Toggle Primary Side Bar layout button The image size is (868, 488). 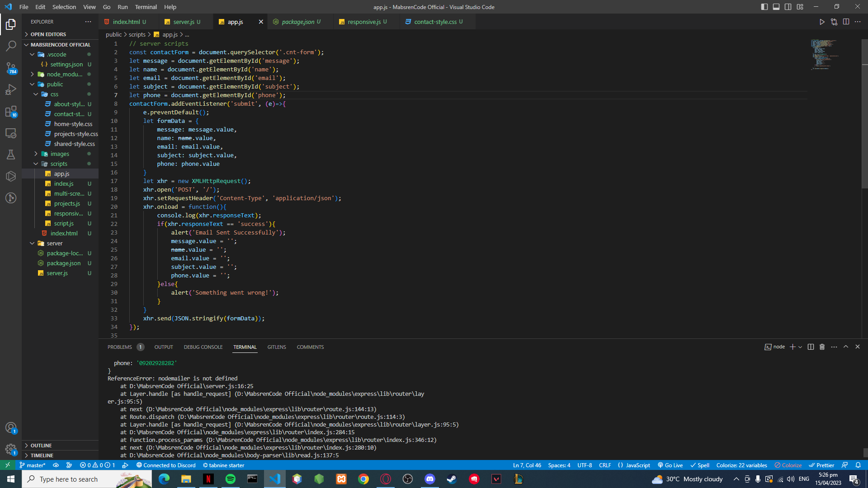(764, 7)
